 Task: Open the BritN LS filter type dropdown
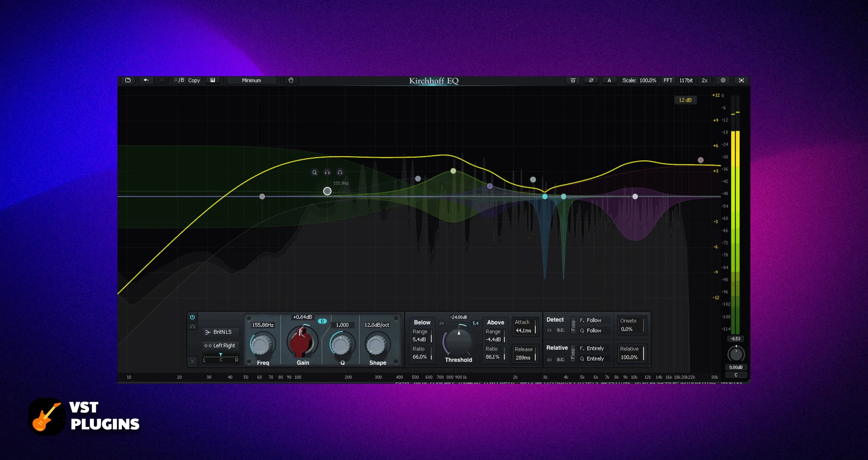pos(221,332)
